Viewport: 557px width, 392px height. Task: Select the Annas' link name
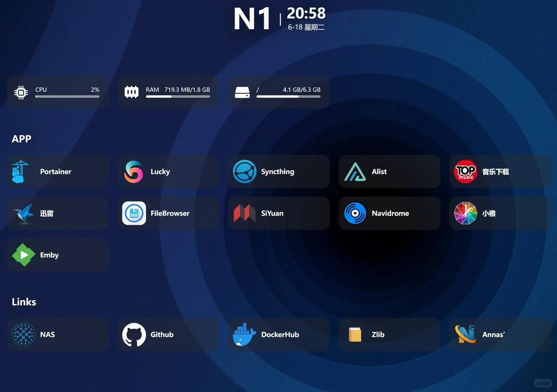(493, 335)
